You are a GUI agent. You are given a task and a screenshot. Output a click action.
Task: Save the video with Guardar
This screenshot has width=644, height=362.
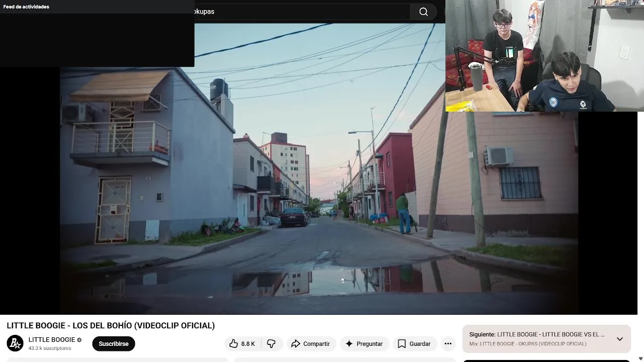pyautogui.click(x=415, y=344)
